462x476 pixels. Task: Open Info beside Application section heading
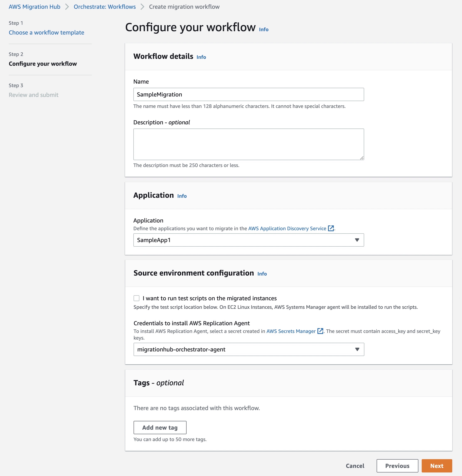(x=182, y=196)
